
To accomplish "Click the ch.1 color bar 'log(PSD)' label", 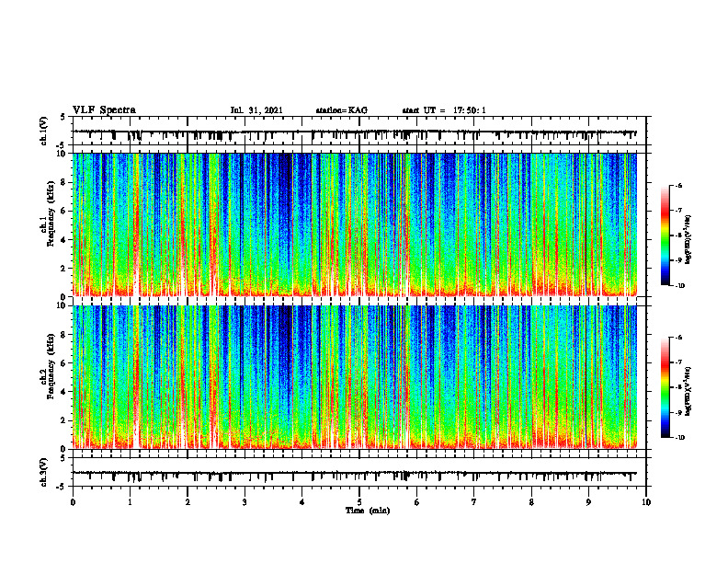I will click(688, 239).
